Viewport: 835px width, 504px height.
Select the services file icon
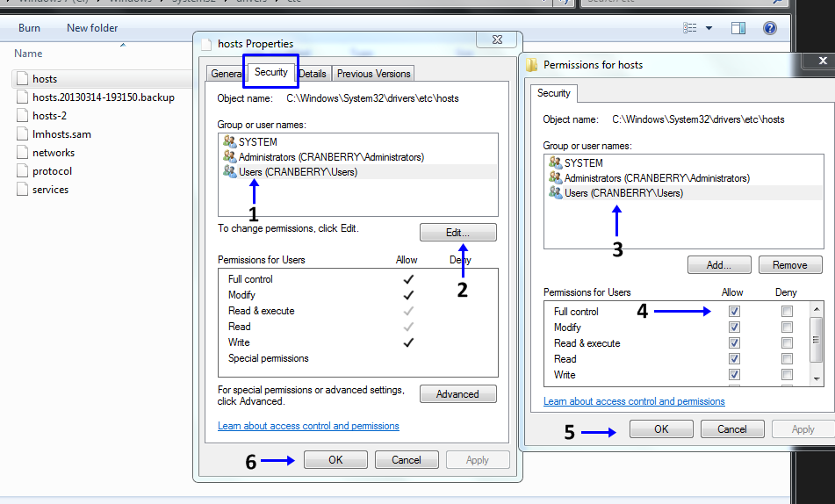(22, 190)
